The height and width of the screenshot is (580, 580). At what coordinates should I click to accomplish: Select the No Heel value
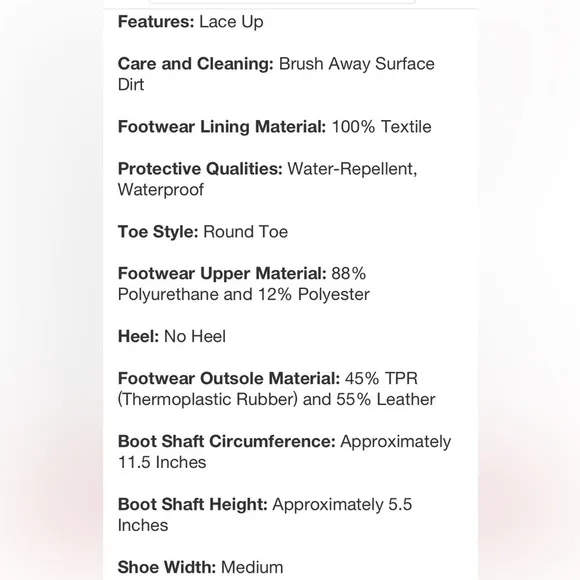point(195,337)
